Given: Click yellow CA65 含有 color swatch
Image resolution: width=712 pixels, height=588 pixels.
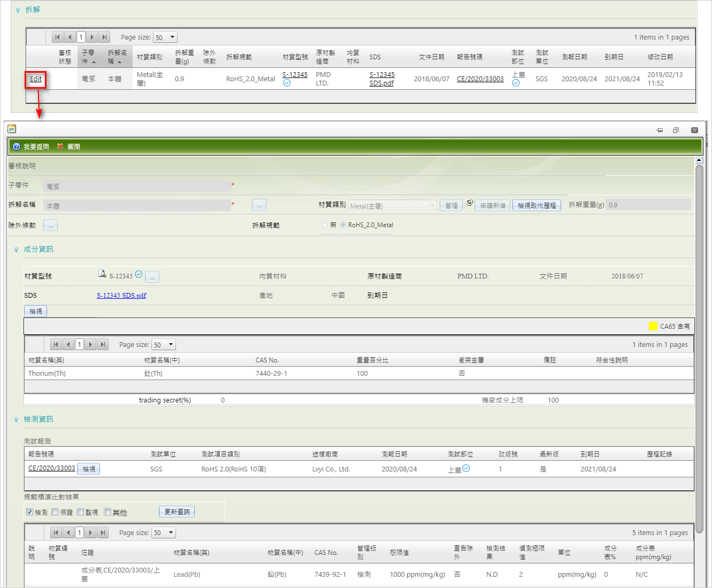Looking at the screenshot, I should (x=653, y=326).
